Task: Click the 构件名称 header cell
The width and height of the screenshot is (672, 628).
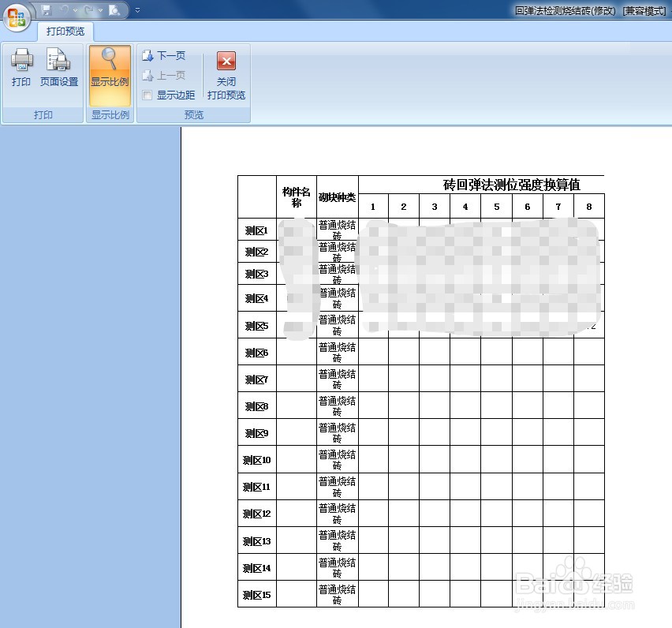Action: coord(296,196)
